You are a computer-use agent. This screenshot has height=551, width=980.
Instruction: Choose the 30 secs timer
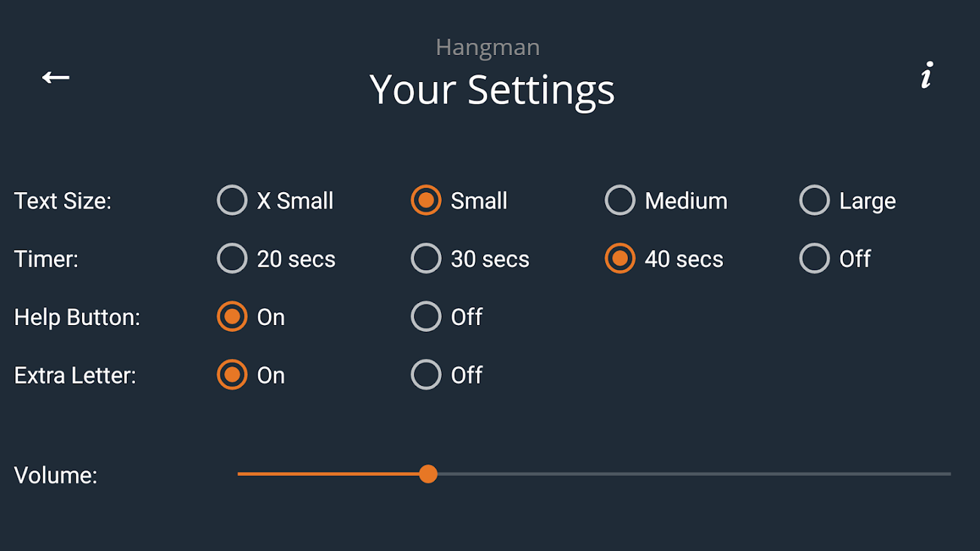coord(426,259)
